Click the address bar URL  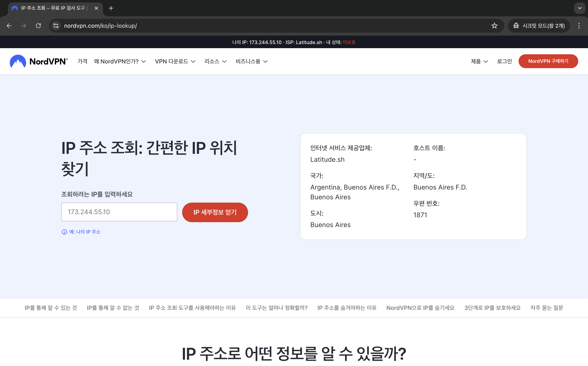coord(100,26)
